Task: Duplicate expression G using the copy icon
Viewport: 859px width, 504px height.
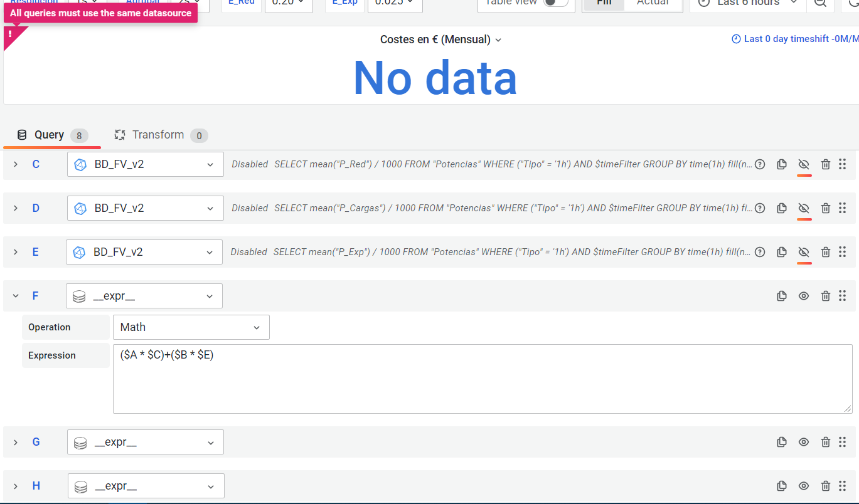Action: point(781,442)
